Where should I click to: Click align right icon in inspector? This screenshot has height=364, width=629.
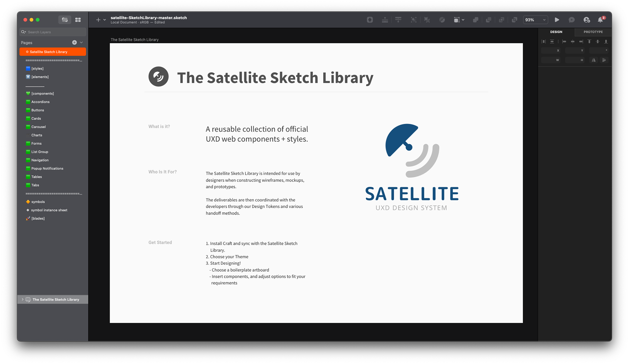click(581, 42)
